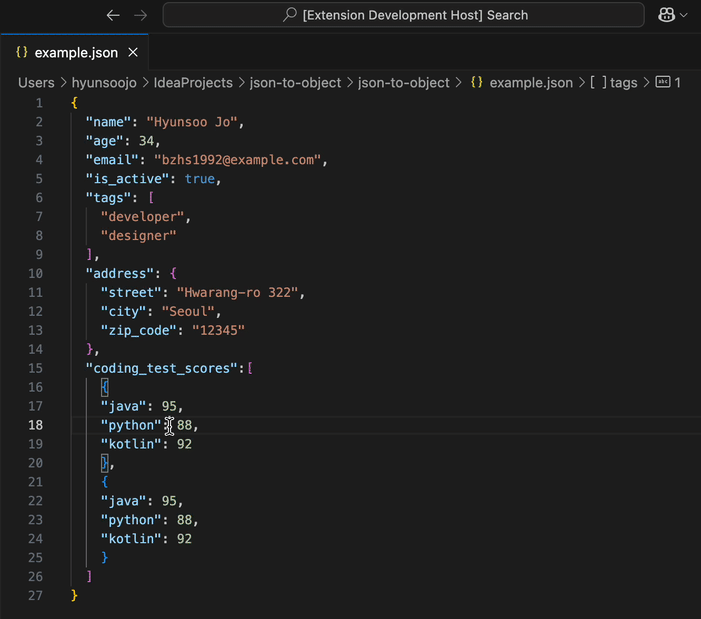
Task: Open the example.json breadcrumb
Action: pos(531,83)
